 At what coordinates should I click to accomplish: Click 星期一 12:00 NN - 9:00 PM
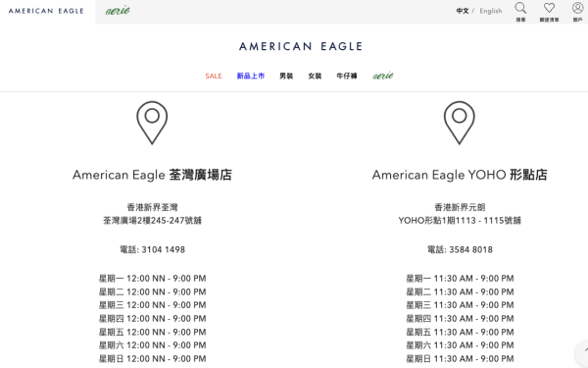point(152,279)
